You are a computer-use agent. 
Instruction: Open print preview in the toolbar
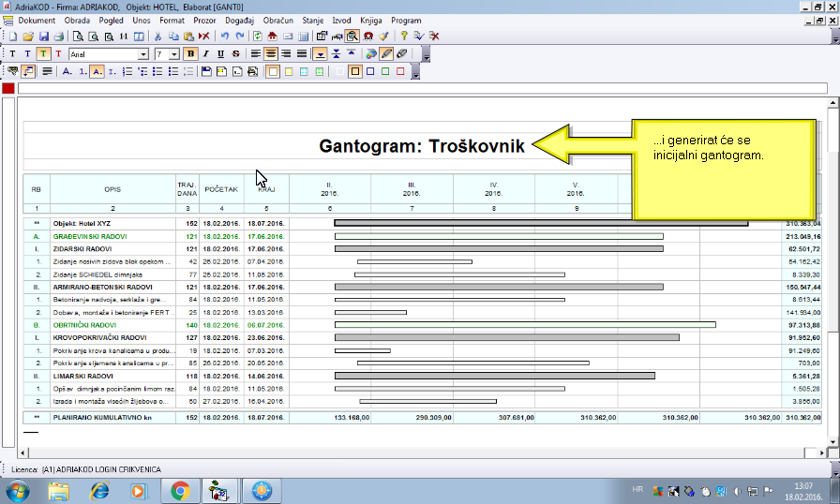click(x=78, y=37)
